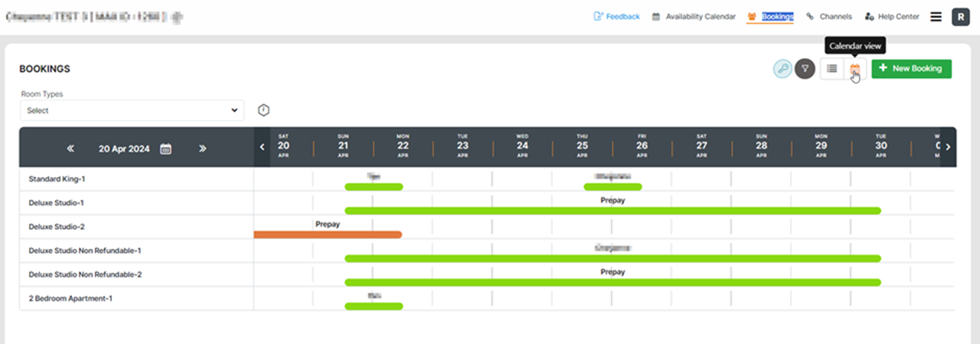Open the user profile avatar R
The width and height of the screenshot is (980, 344).
pos(960,17)
